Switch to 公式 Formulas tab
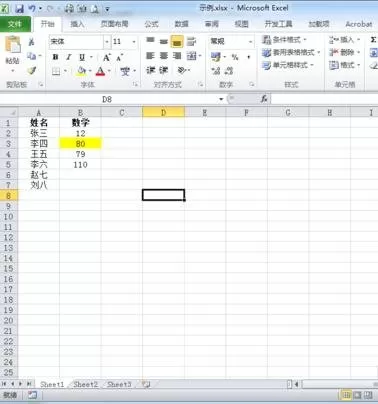The image size is (378, 404). (x=151, y=24)
